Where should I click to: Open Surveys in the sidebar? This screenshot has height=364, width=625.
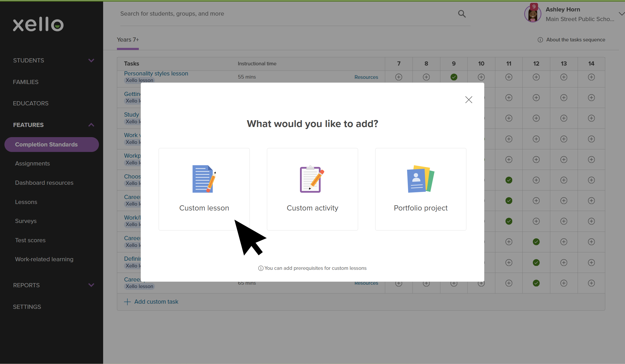[26, 221]
